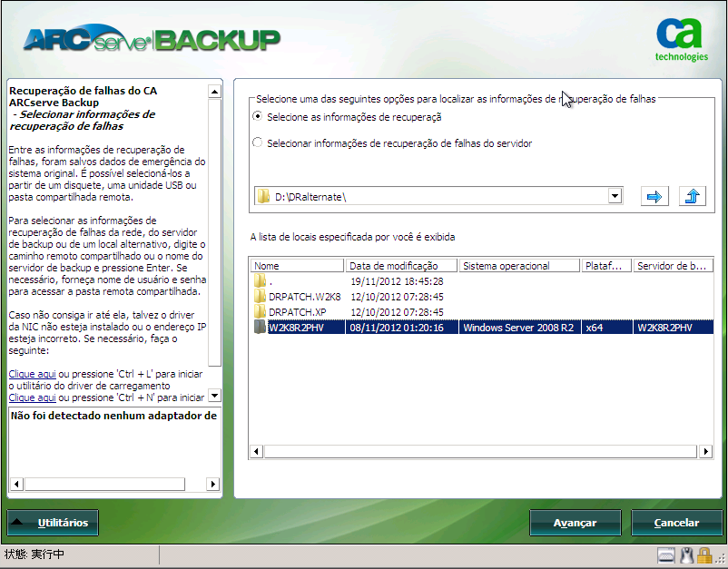
Task: Click the Avançar button
Action: tap(576, 523)
